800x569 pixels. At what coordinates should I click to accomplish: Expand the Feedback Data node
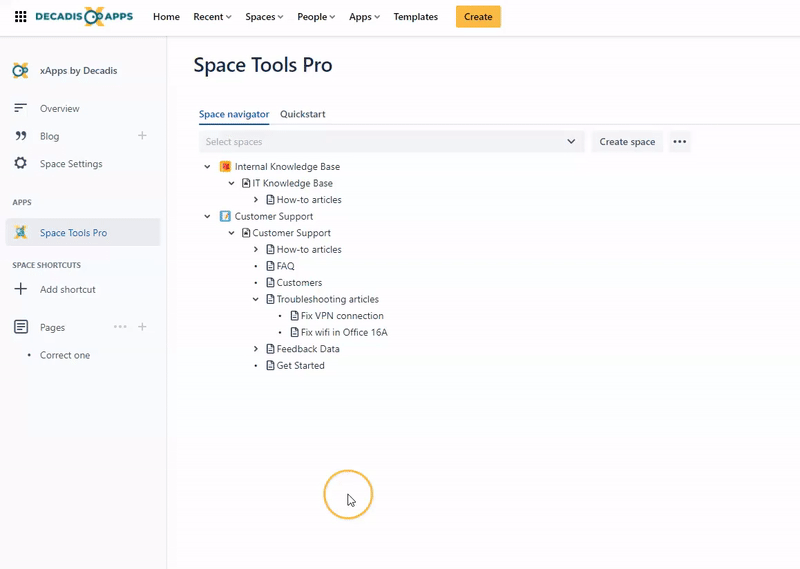[256, 349]
